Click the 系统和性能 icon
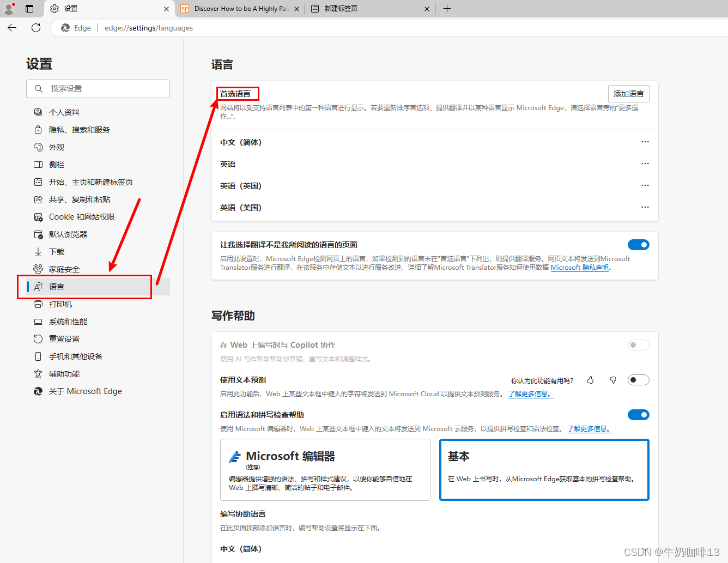This screenshot has height=563, width=728. 38,322
